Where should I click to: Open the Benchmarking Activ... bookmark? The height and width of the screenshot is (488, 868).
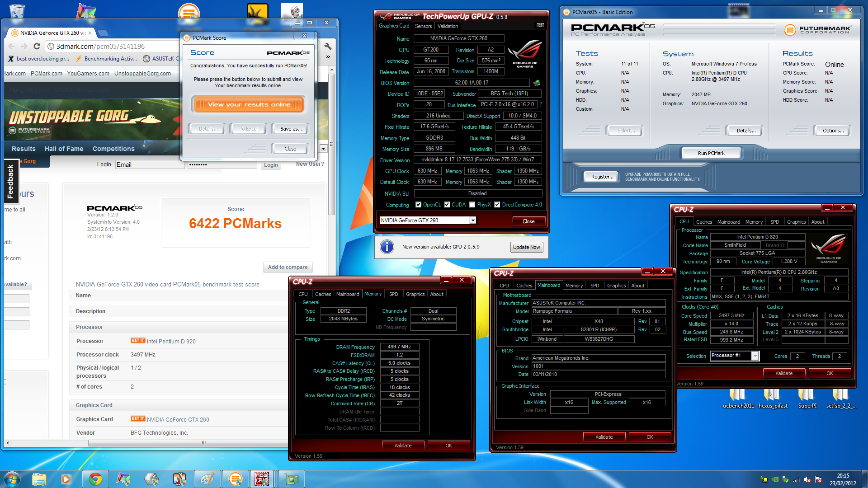click(107, 59)
